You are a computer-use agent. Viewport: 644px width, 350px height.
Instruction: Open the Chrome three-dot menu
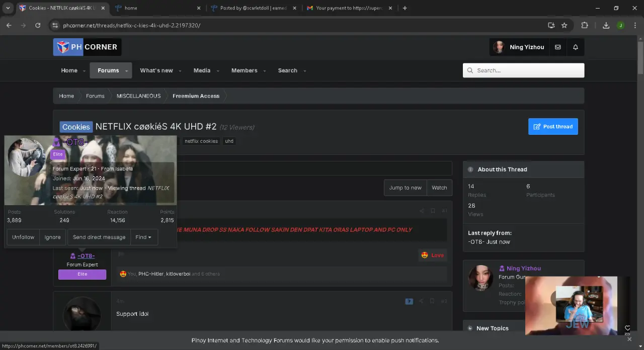(x=635, y=25)
